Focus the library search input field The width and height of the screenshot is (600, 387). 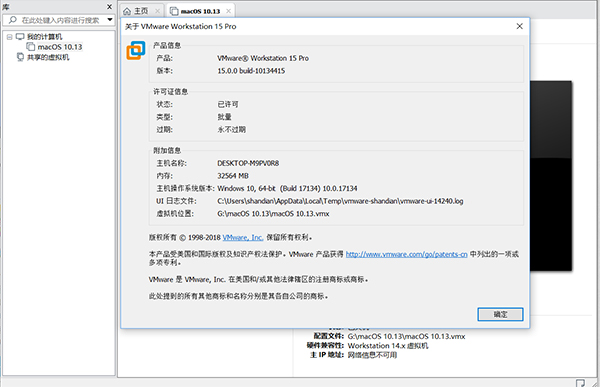coord(60,20)
